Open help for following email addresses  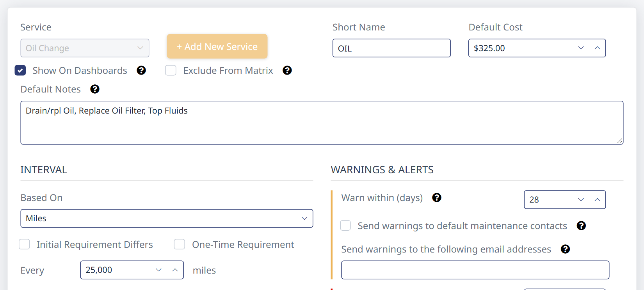(565, 249)
